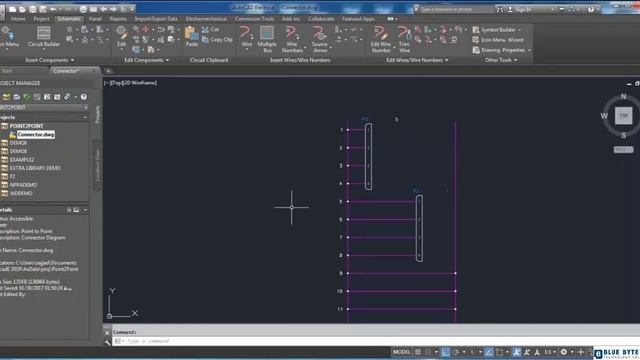The image size is (640, 360).
Task: Click the Cut button in Circuit Clipboard
Action: [x=211, y=29]
